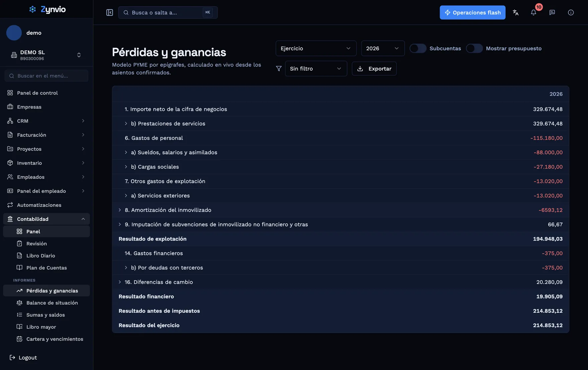Click 7. Otros gastos de explotación row
The image size is (588, 370).
click(340, 181)
